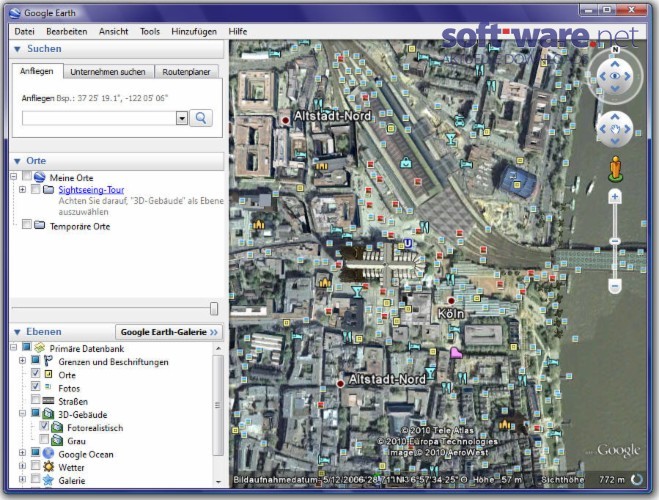The height and width of the screenshot is (500, 659).
Task: Click the 3D-Gebäude building icon
Action: [48, 414]
